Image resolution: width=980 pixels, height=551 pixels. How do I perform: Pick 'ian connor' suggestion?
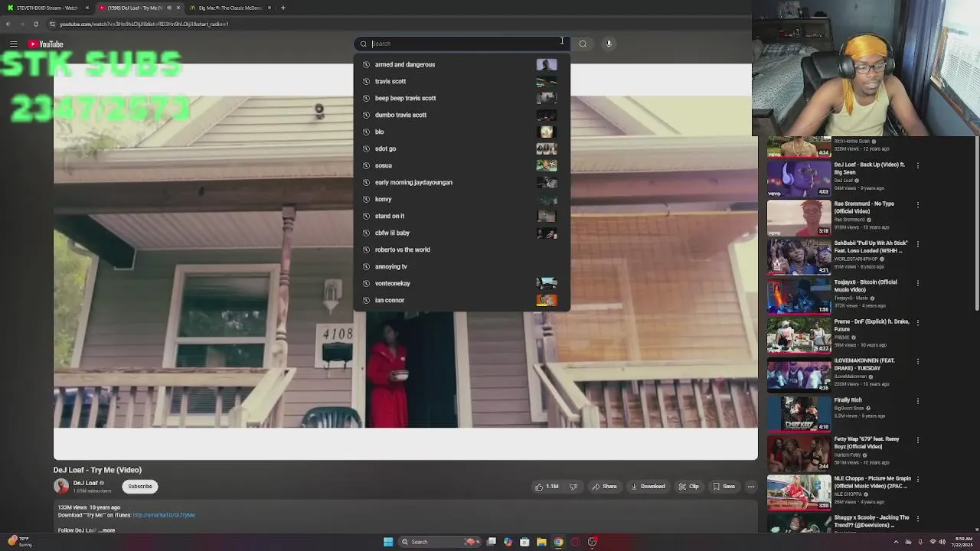(x=462, y=300)
